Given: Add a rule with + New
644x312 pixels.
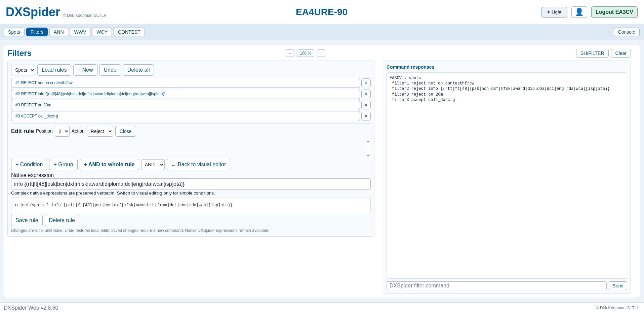Looking at the screenshot, I should point(85,70).
